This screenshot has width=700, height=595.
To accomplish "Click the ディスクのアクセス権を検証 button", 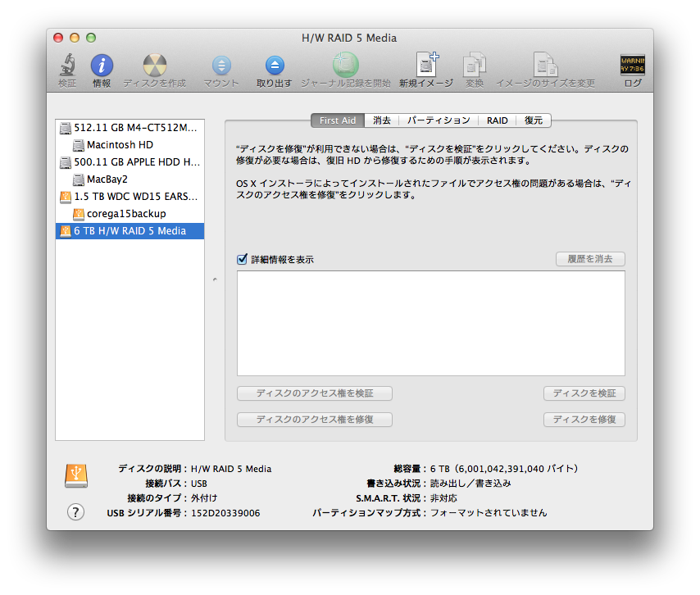I will click(x=315, y=393).
